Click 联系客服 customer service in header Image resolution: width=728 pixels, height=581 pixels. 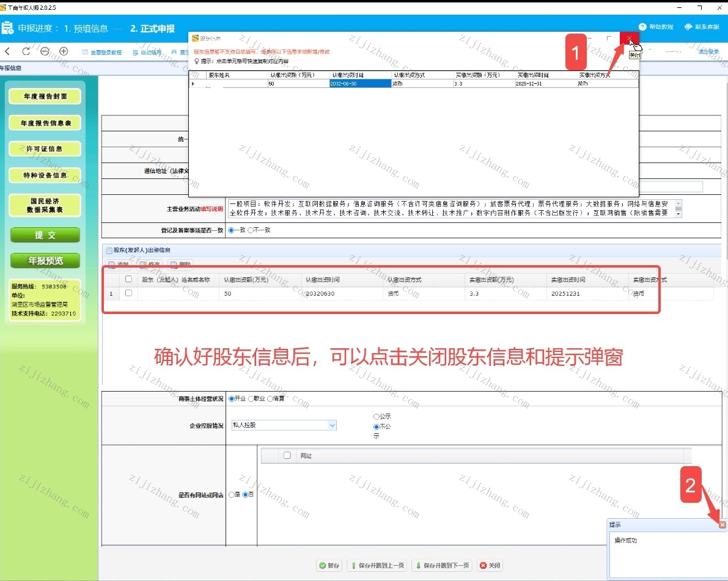pyautogui.click(x=702, y=27)
